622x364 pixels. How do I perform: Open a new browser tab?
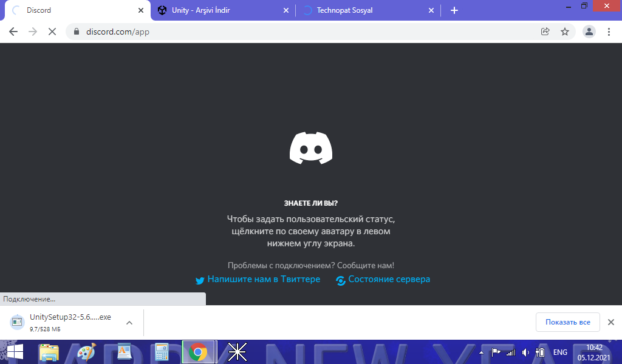tap(454, 10)
